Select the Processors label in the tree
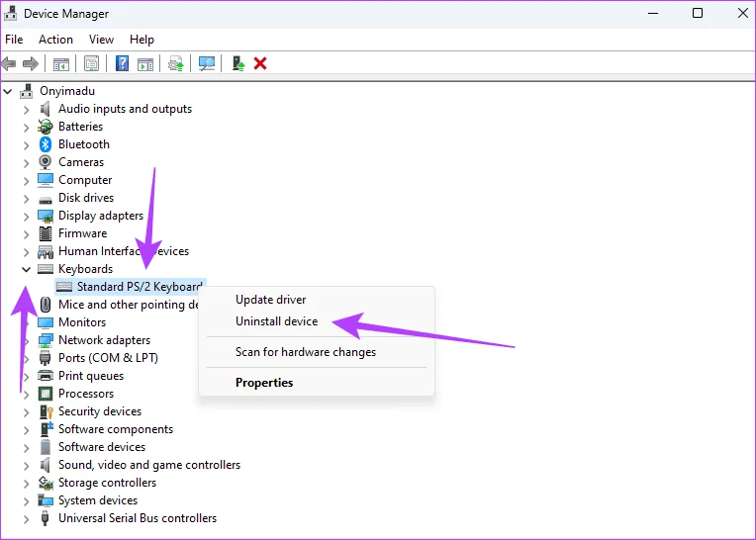 [86, 394]
